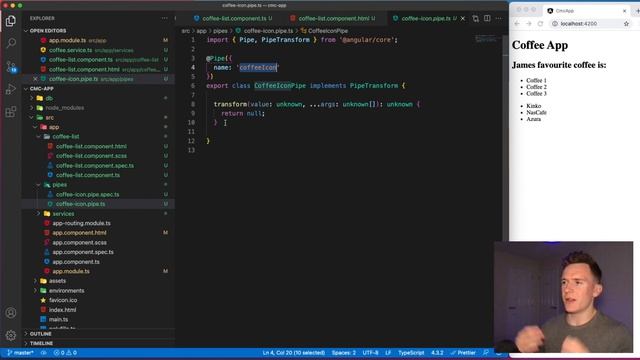Click the TypeScript language mode
Screen dimensions: 640x360
[x=411, y=353]
